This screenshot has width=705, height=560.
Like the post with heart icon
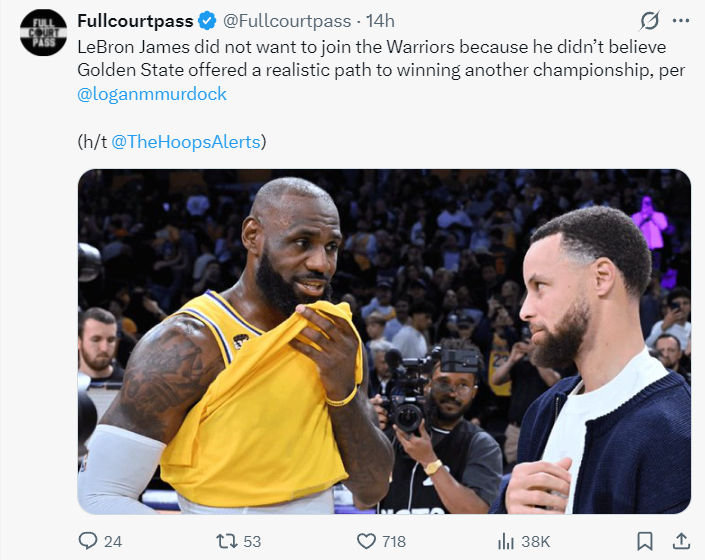point(366,541)
